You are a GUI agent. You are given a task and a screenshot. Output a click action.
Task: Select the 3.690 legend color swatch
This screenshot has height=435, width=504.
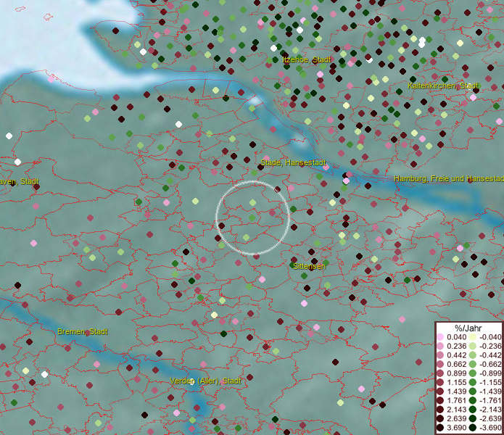click(x=440, y=428)
